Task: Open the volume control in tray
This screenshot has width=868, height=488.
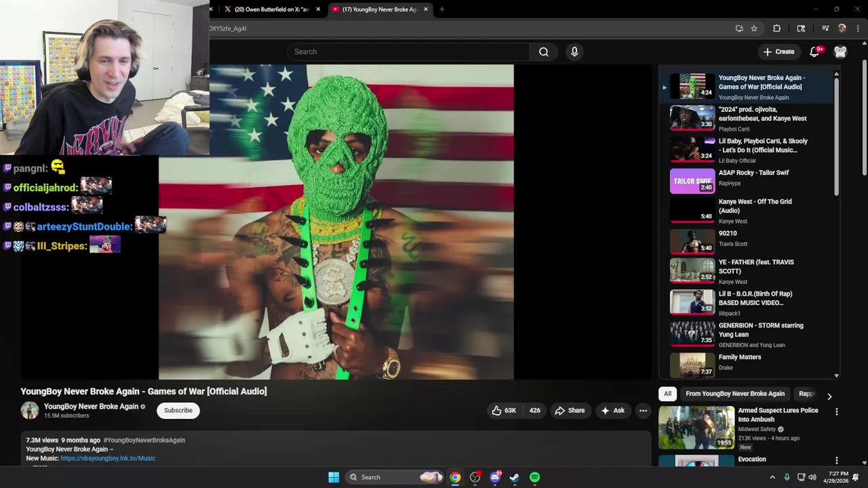Action: [x=812, y=477]
